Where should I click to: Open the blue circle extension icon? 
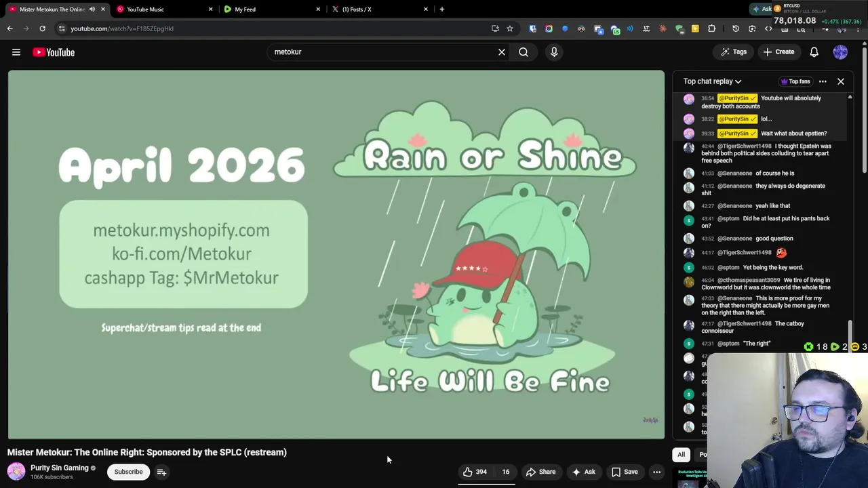tap(565, 28)
